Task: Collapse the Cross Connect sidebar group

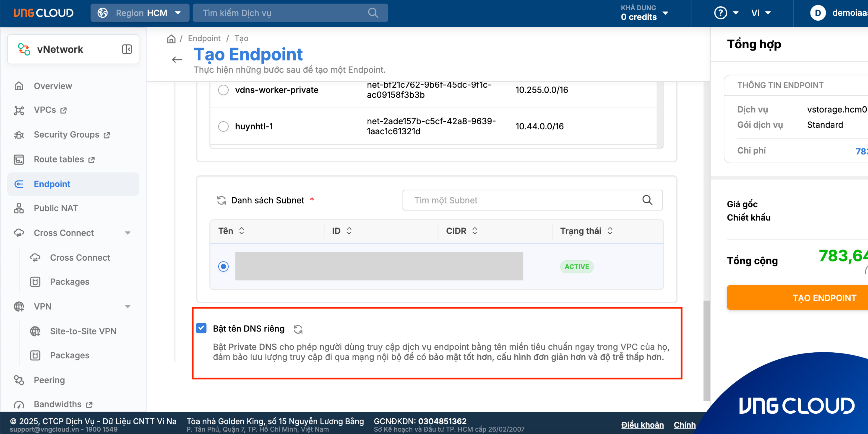Action: pyautogui.click(x=127, y=233)
